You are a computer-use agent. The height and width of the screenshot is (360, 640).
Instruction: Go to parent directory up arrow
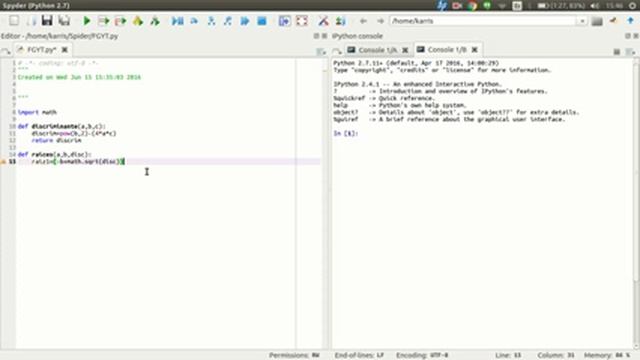point(631,21)
